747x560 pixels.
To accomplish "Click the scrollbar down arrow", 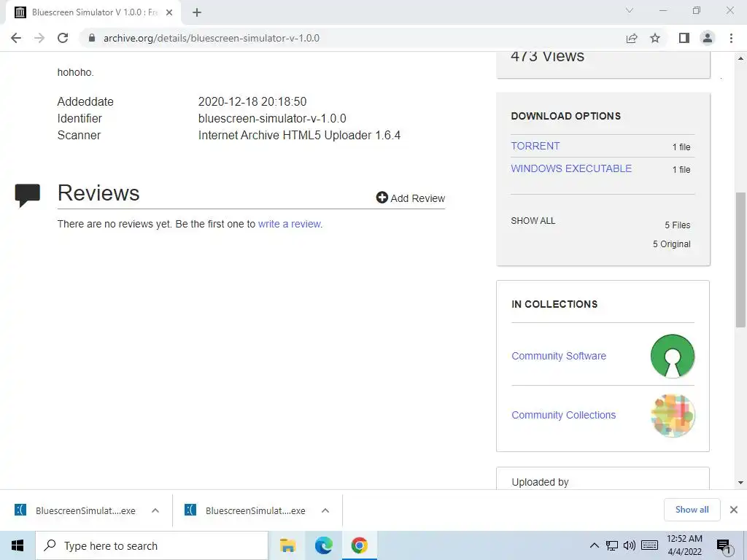I will (x=740, y=483).
